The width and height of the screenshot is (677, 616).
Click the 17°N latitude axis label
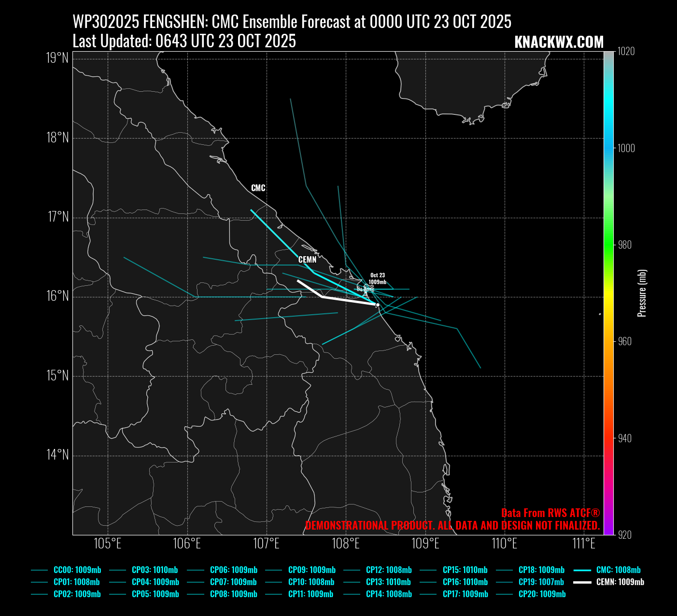click(58, 217)
